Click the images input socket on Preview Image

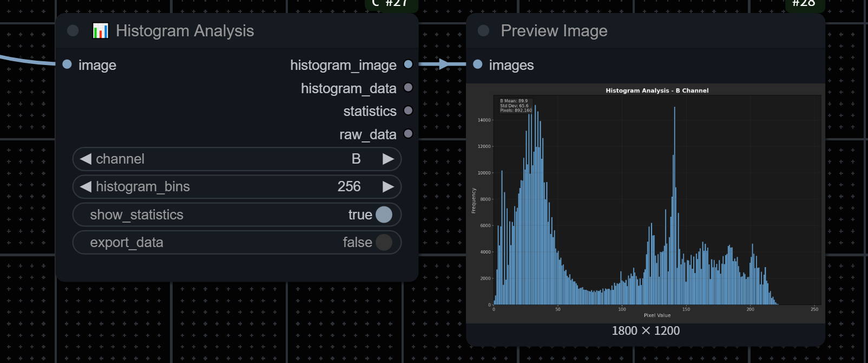click(478, 64)
